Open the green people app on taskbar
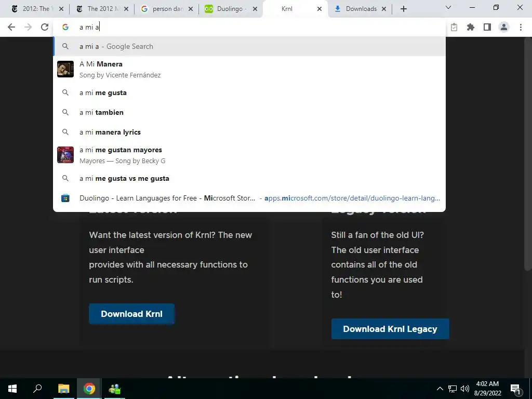The height and width of the screenshot is (399, 532). [115, 389]
